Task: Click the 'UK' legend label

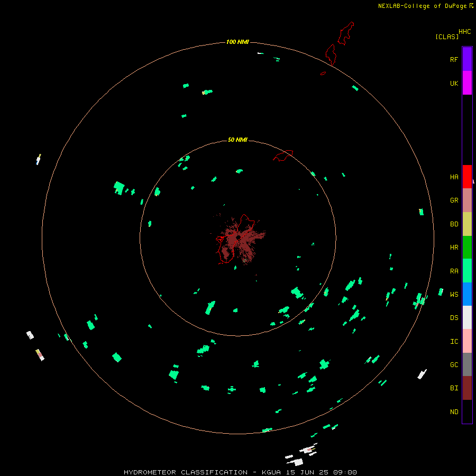Action: click(x=454, y=83)
